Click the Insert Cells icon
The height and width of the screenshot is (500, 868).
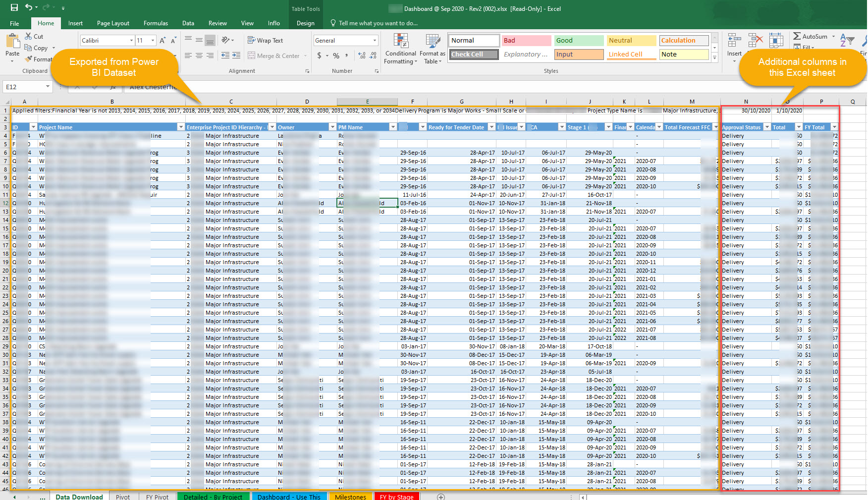[x=734, y=41]
